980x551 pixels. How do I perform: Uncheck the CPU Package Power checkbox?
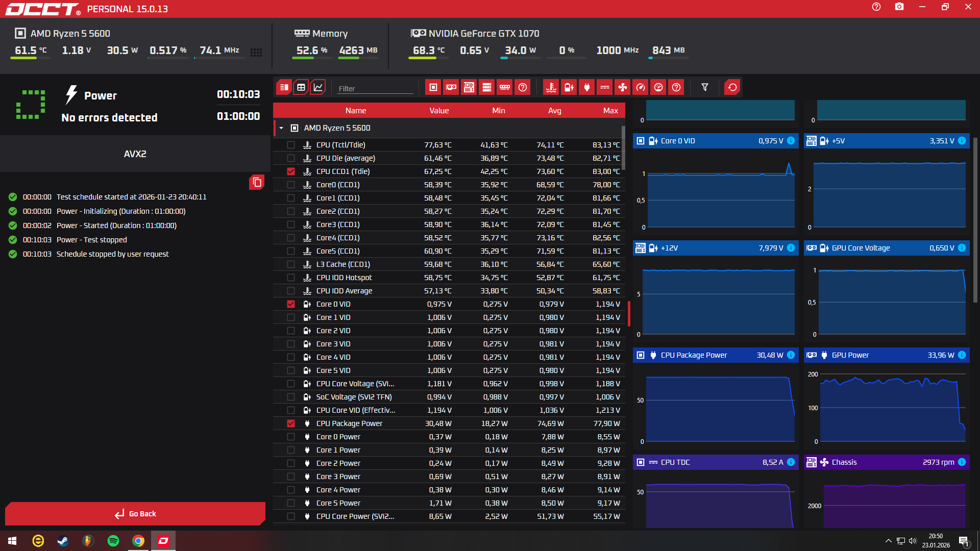pyautogui.click(x=291, y=423)
